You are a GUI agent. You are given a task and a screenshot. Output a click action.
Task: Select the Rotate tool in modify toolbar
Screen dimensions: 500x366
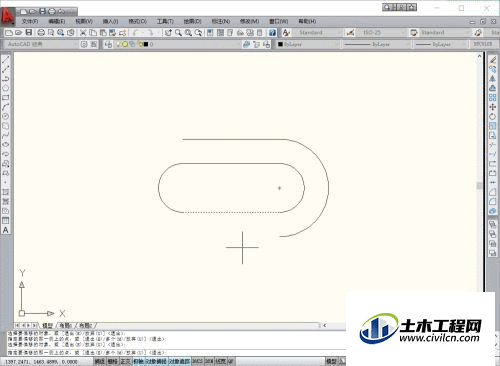pos(493,116)
